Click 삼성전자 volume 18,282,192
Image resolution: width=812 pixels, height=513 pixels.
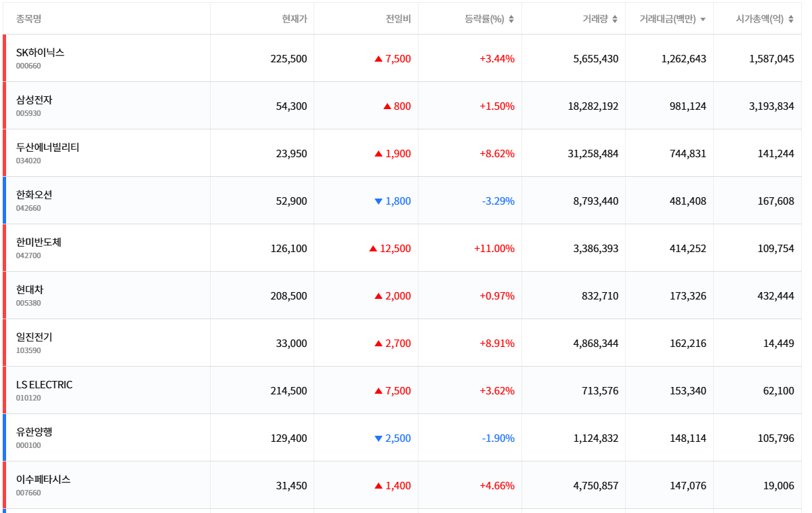[593, 106]
